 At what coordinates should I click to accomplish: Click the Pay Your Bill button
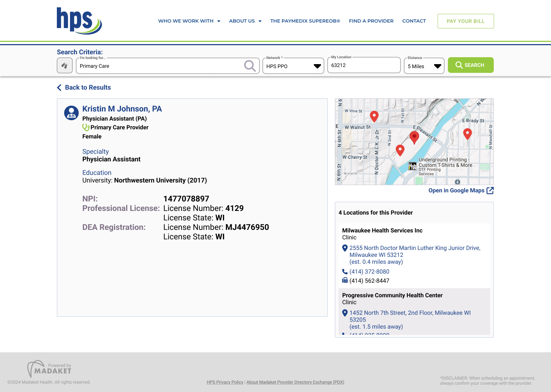click(x=466, y=21)
